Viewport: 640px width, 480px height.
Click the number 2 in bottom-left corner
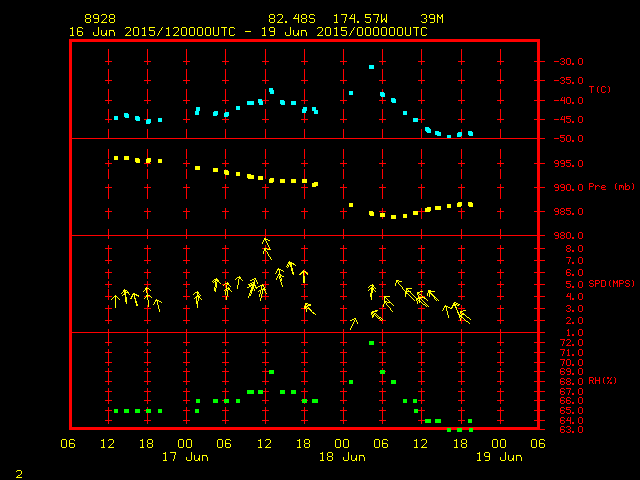(x=19, y=471)
